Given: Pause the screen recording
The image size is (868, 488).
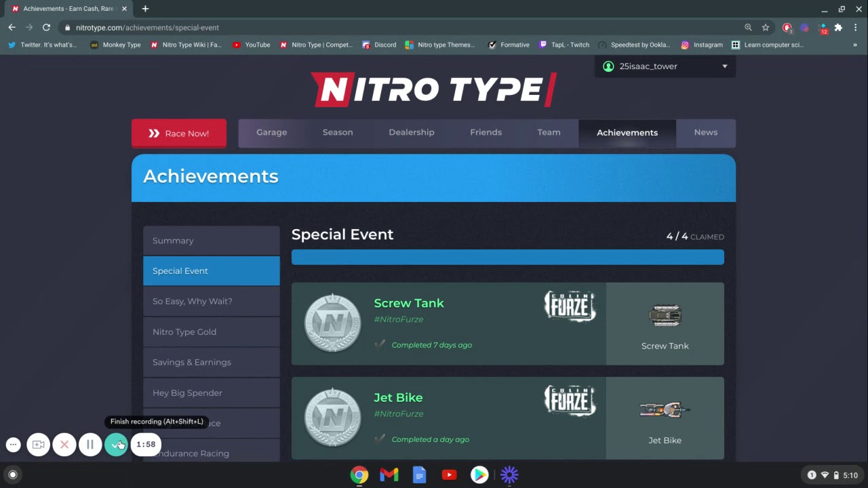Looking at the screenshot, I should coord(90,445).
